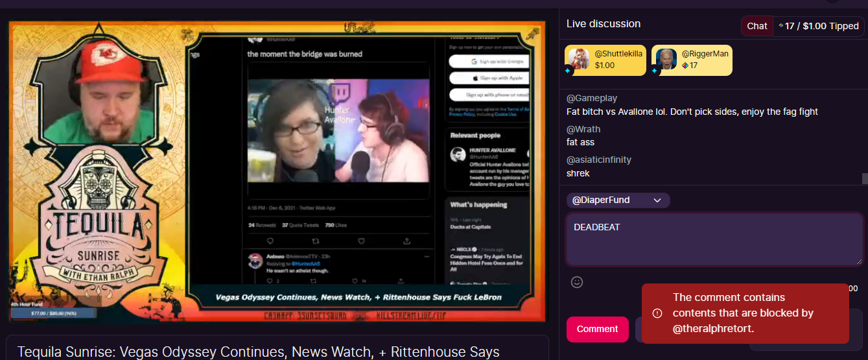868x360 pixels.
Task: Open @asiaticinfinity's channel from chat
Action: click(x=599, y=160)
